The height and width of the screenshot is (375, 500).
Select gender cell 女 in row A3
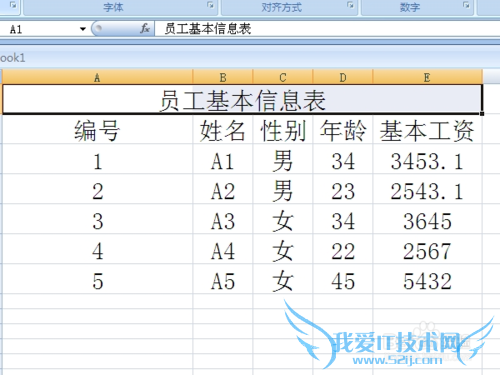coord(283,219)
